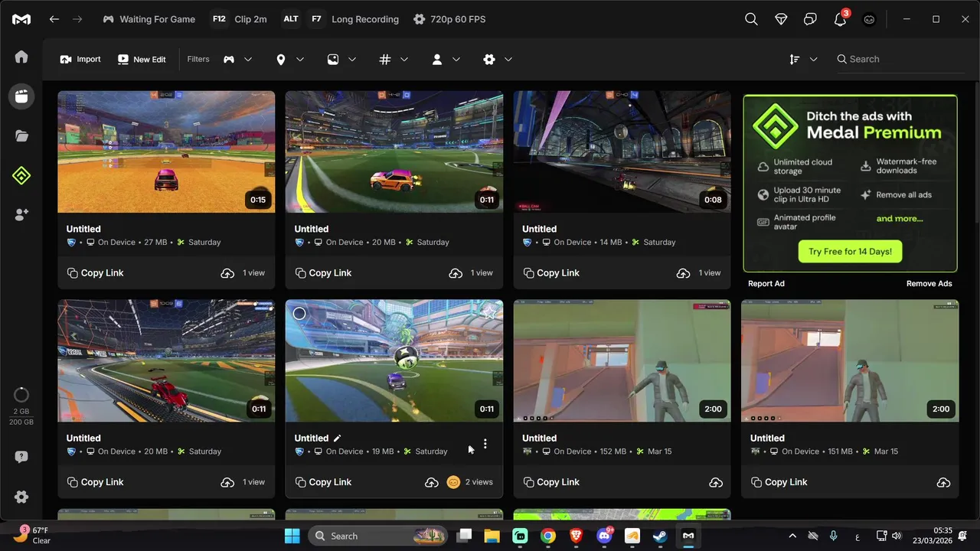Click the Remove Ads link
This screenshot has height=551, width=980.
[x=929, y=284]
